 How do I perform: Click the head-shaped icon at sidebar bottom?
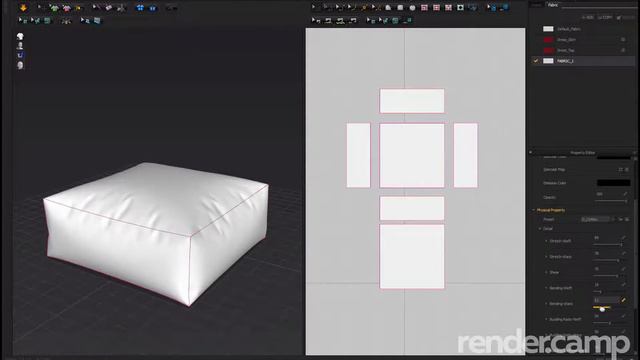click(20, 65)
